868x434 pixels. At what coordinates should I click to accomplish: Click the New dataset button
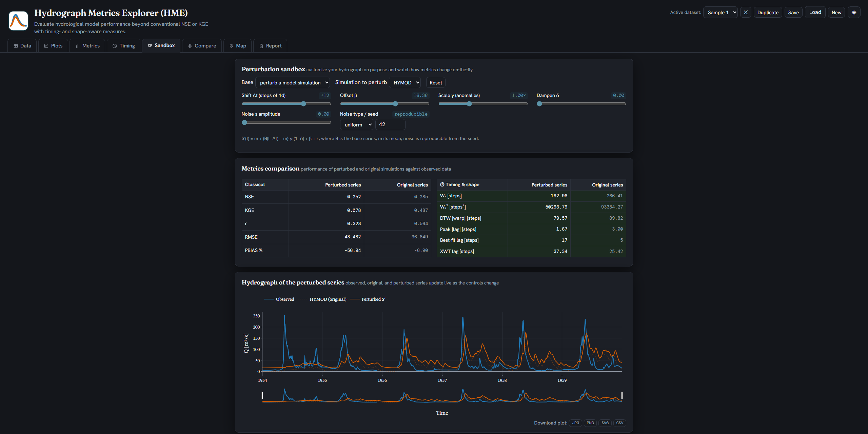click(836, 13)
